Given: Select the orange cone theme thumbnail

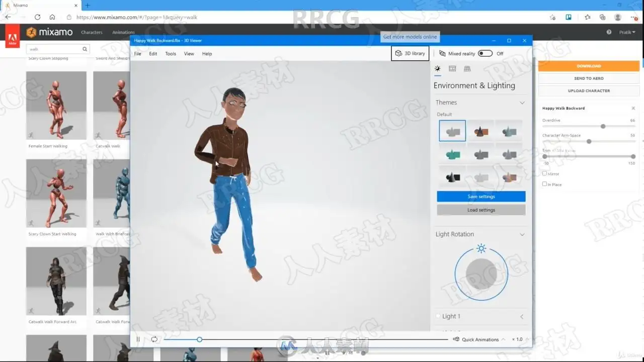Looking at the screenshot, I should point(481,131).
